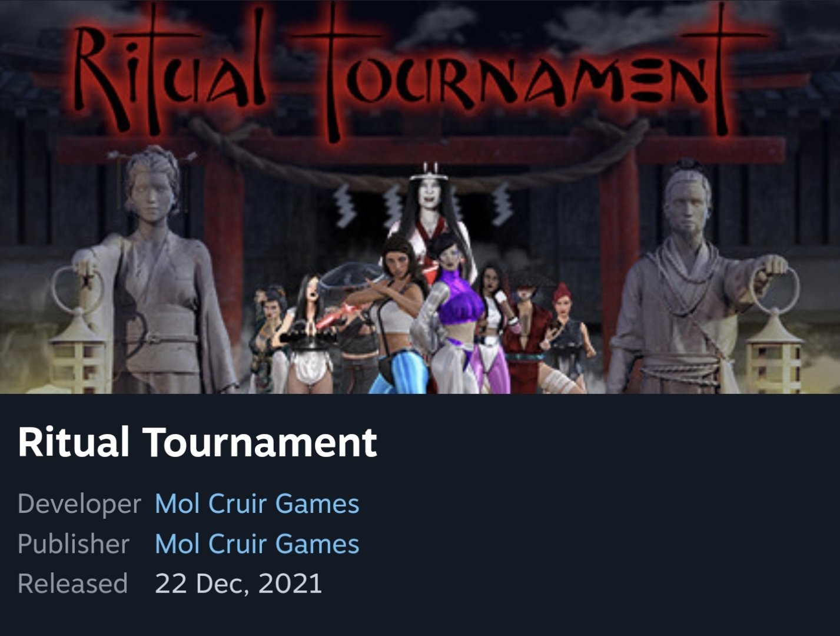
Task: Open the Developer Mol Cruir Games link
Action: pos(257,504)
